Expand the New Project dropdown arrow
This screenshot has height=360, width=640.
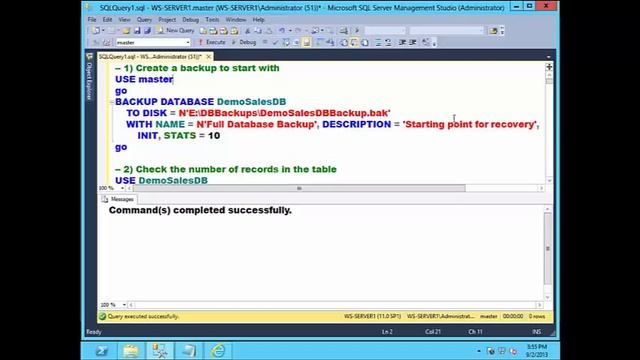coord(103,31)
